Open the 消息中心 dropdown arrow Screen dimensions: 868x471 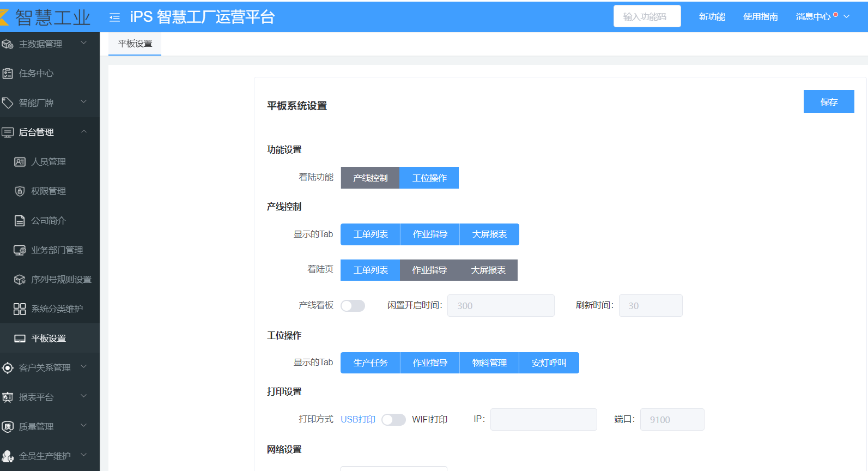847,16
